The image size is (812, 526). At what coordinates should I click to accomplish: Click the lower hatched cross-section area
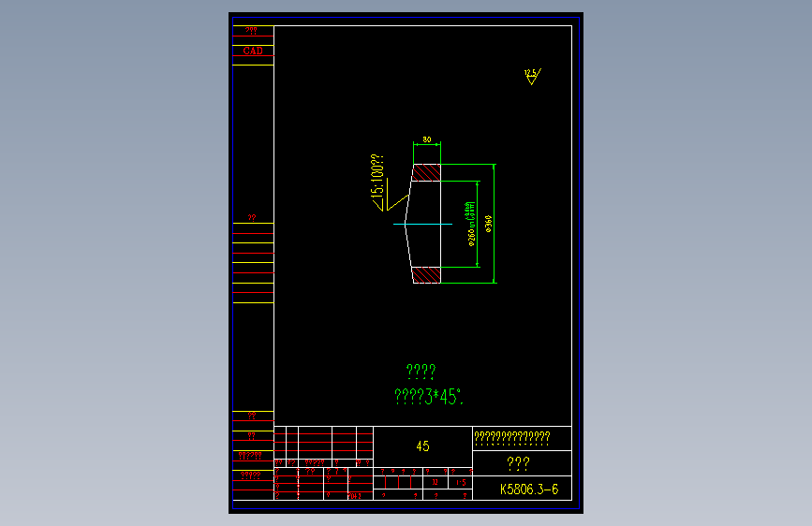[426, 275]
